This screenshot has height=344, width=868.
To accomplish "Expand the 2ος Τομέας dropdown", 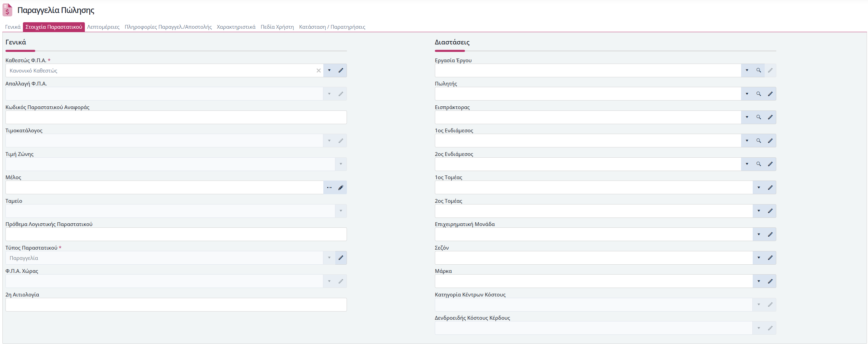I will pos(759,211).
